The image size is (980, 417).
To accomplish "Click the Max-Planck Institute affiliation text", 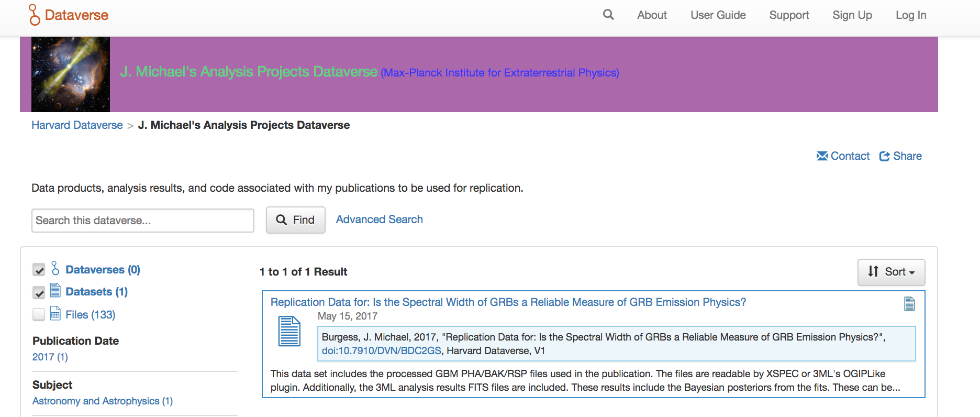I will pos(500,73).
